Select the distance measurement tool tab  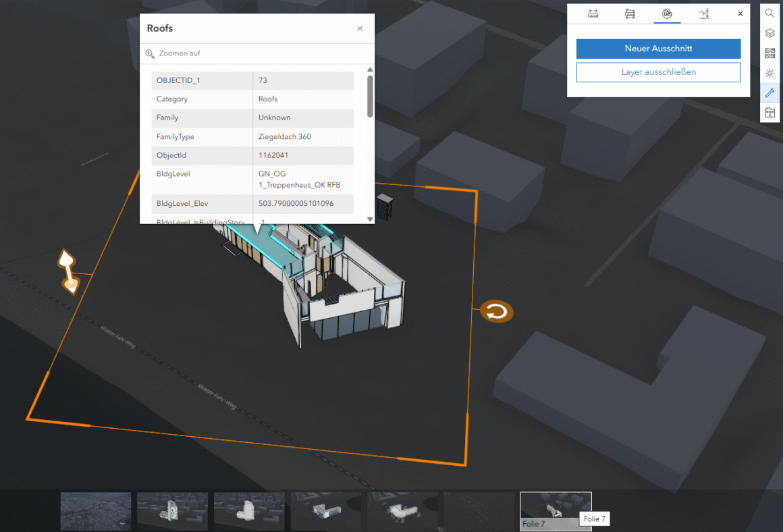click(593, 14)
